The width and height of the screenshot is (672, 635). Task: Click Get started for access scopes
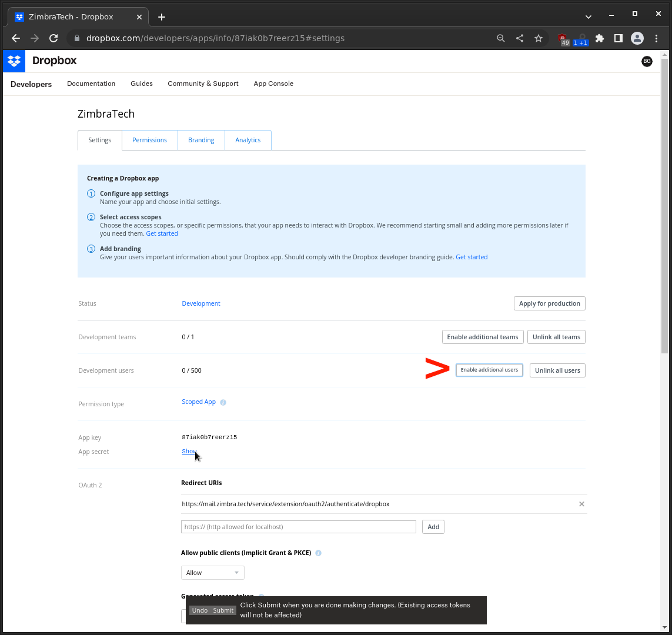162,233
